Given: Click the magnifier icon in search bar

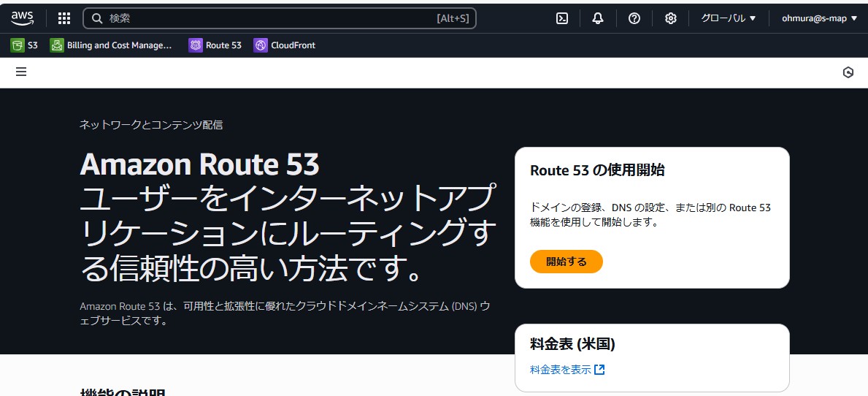Looking at the screenshot, I should 97,18.
